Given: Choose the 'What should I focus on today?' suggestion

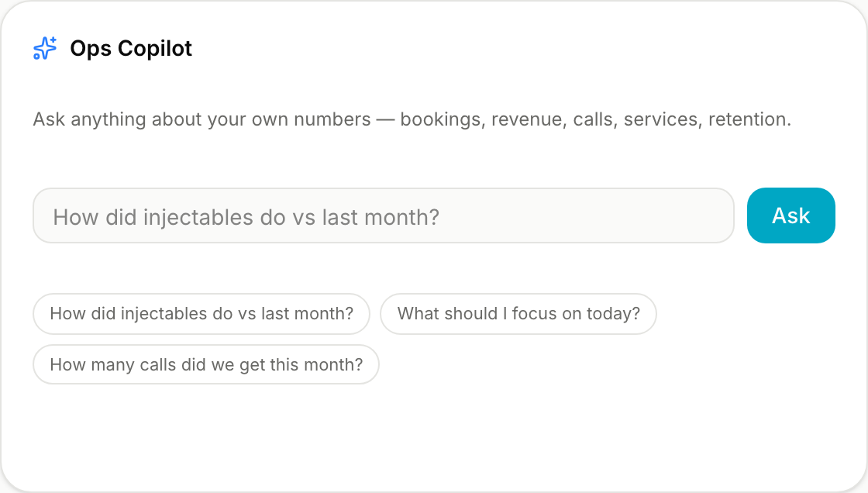Looking at the screenshot, I should (x=518, y=313).
